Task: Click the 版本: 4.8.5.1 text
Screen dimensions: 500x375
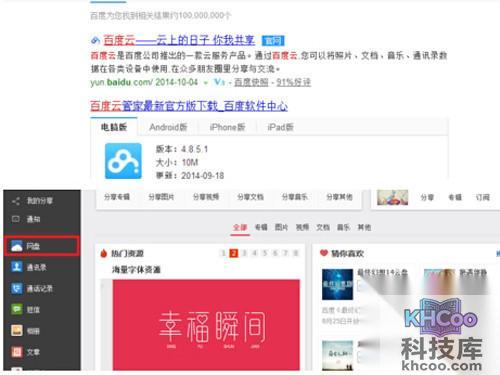Action: (x=182, y=149)
